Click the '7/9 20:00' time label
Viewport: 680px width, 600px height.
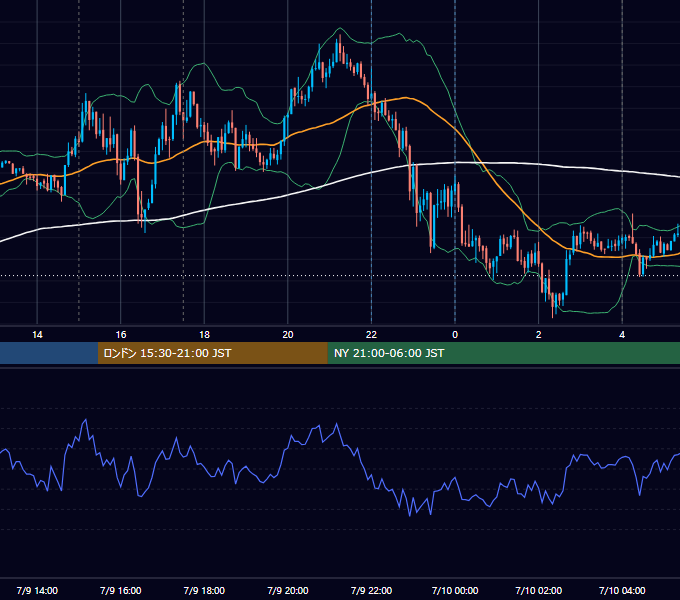(288, 590)
